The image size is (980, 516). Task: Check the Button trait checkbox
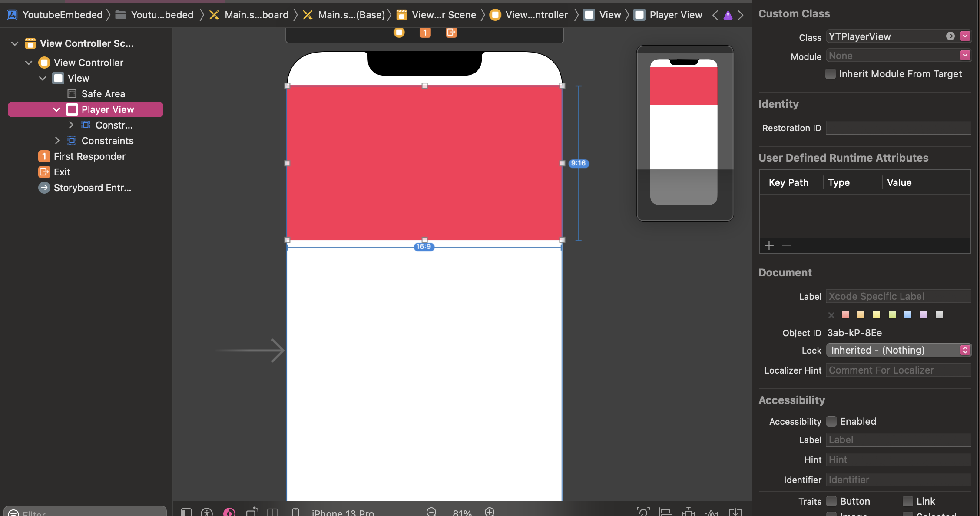(831, 501)
